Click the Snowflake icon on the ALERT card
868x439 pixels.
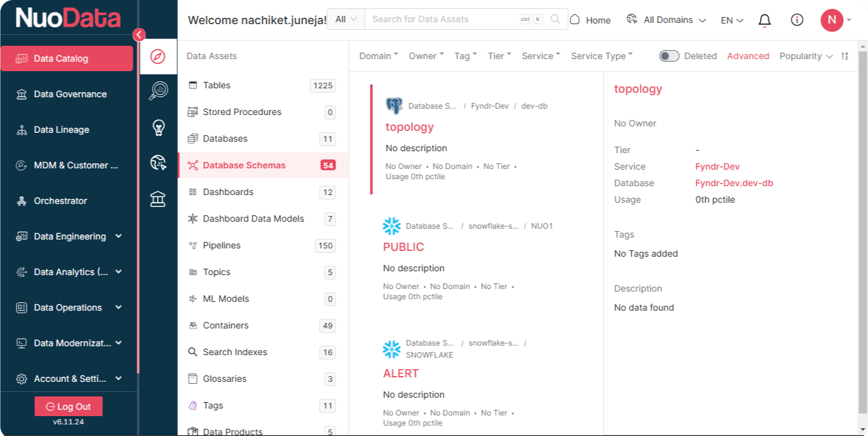391,349
